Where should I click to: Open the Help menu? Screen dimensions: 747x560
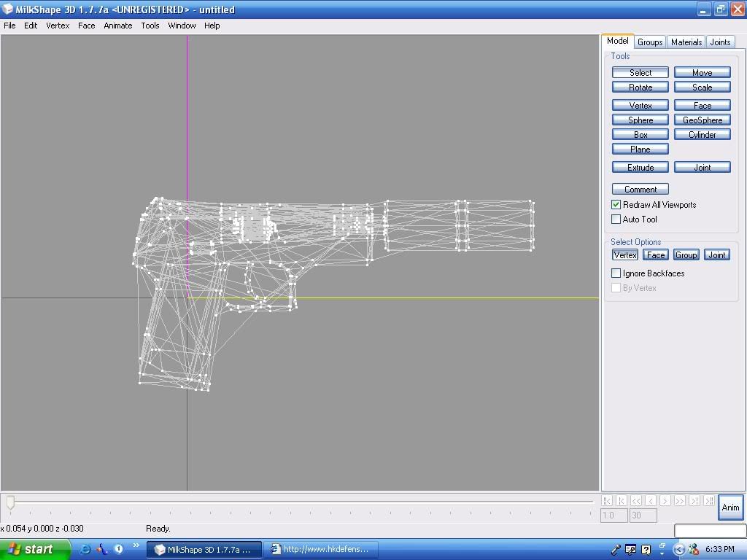212,26
